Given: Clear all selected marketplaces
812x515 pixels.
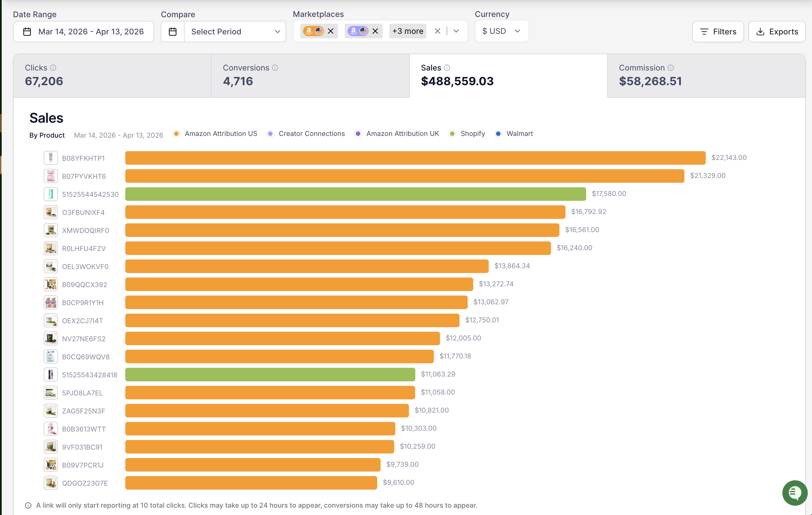Looking at the screenshot, I should click(437, 31).
